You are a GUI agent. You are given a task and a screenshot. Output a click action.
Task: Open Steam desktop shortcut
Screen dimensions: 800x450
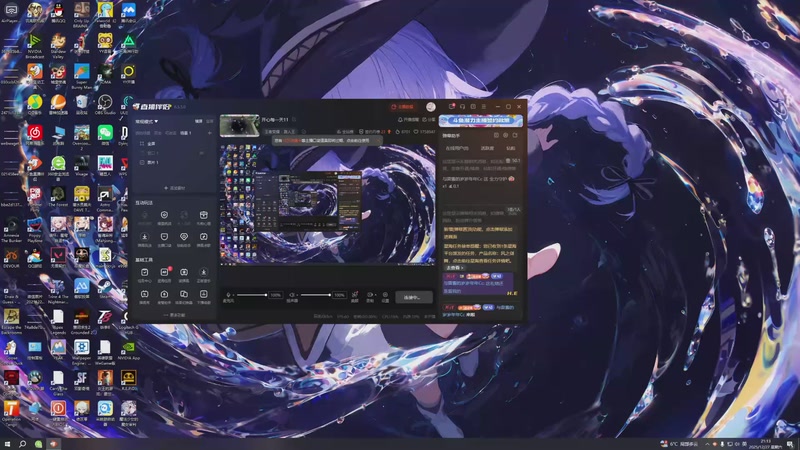coord(105,289)
